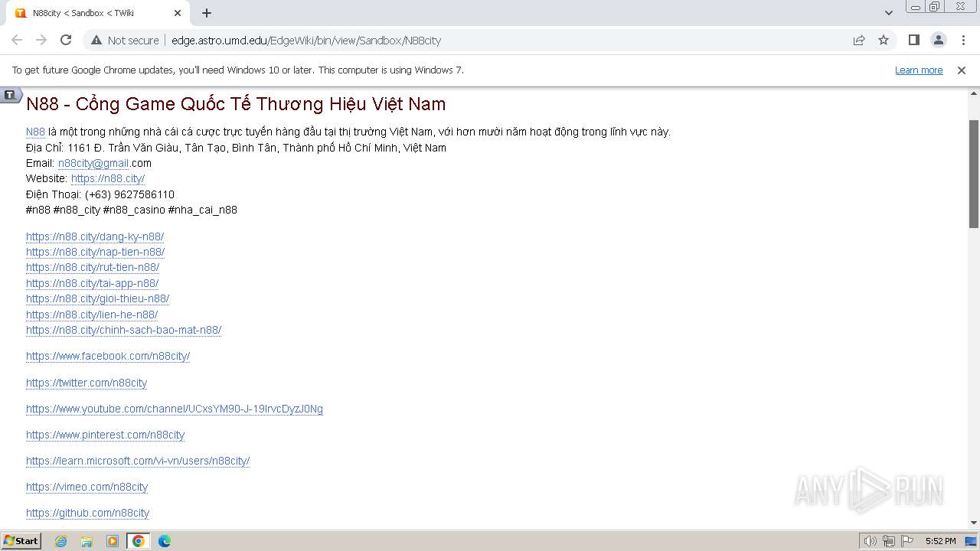Viewport: 980px width, 551px height.
Task: Click the browser Forward arrow
Action: pos(41,40)
